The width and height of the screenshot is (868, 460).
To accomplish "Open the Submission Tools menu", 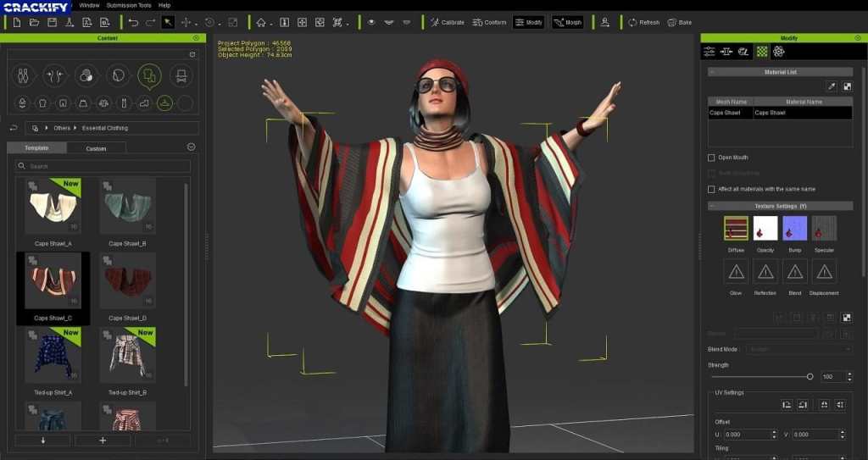I will click(129, 5).
